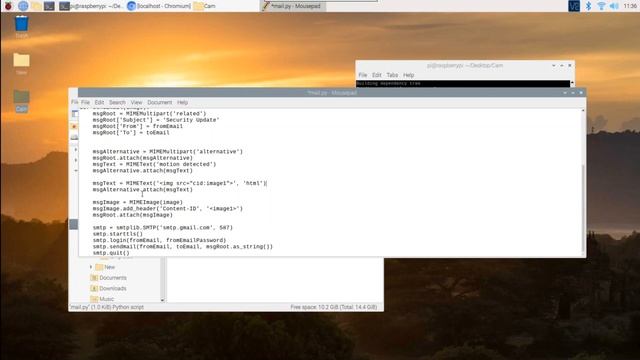
Task: Open the Raspberry Pi main menu
Action: [8, 6]
